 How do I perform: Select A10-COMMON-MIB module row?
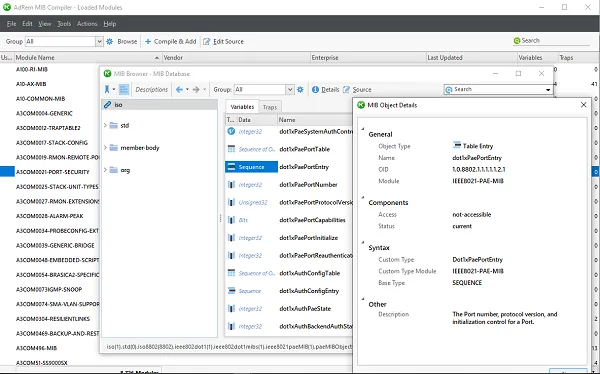point(41,99)
